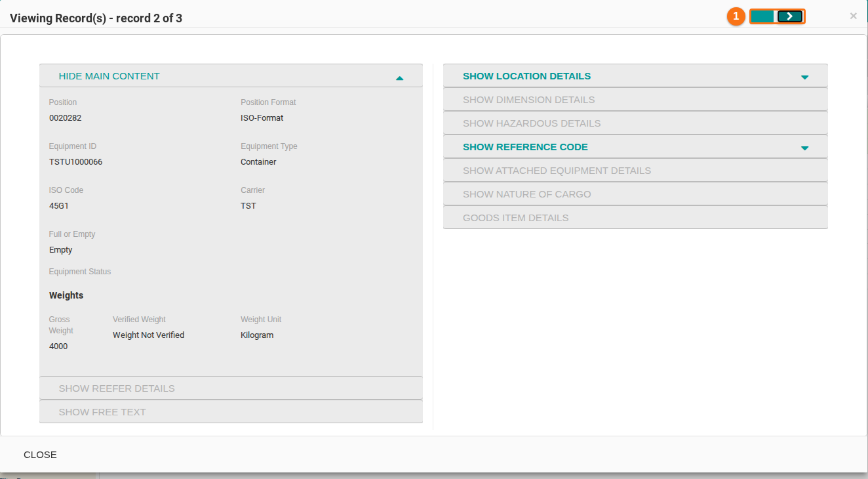Expand Show Attached Equipment Details
This screenshot has height=479, width=868.
(635, 171)
